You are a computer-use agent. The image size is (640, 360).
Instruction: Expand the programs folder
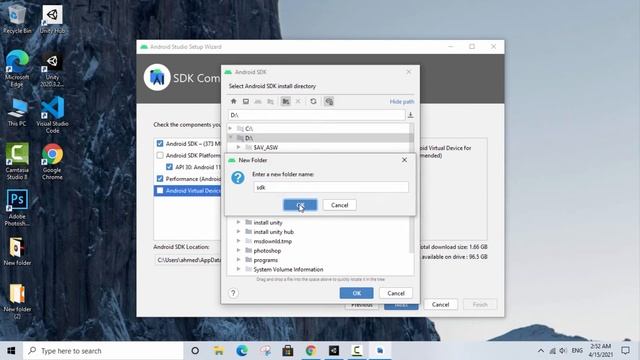(239, 260)
